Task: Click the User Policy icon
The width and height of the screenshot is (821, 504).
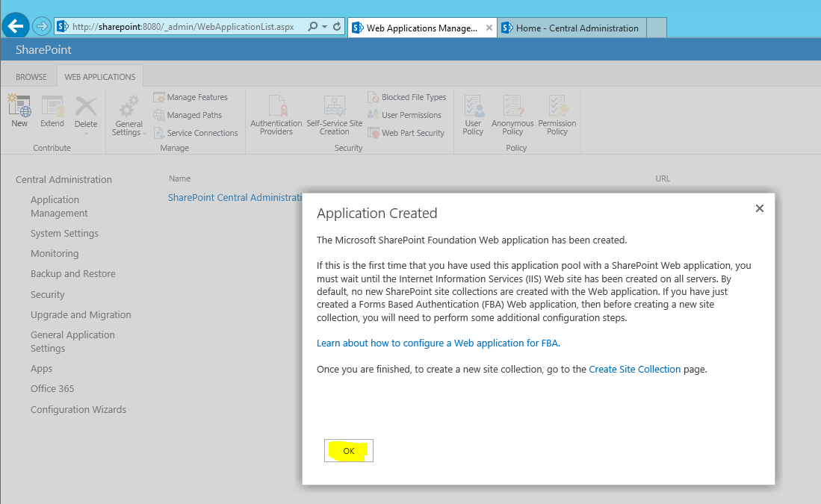Action: [x=474, y=106]
